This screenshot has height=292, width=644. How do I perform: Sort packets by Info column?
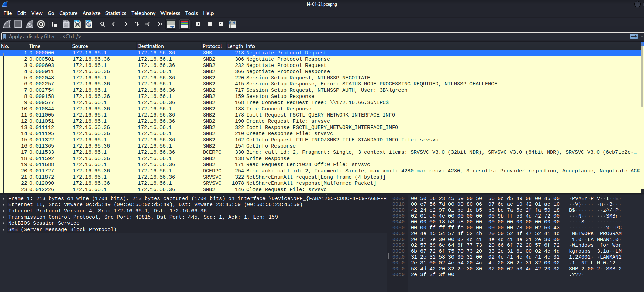coord(443,46)
